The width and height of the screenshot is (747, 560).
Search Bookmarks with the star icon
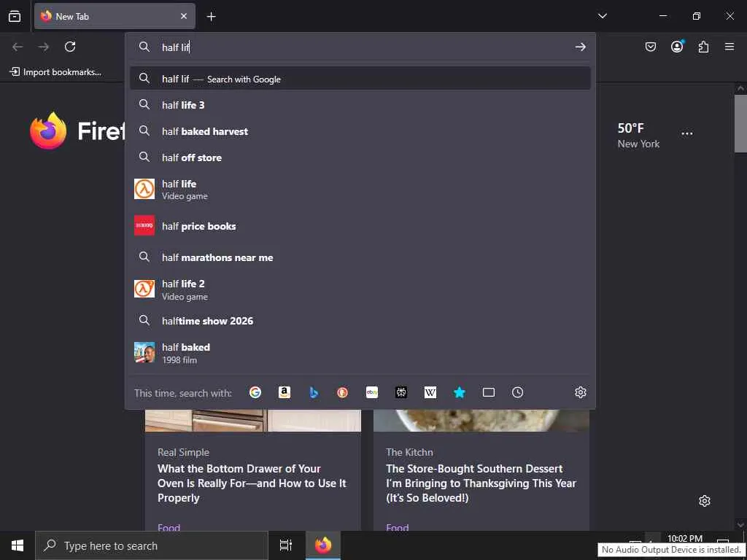[460, 392]
